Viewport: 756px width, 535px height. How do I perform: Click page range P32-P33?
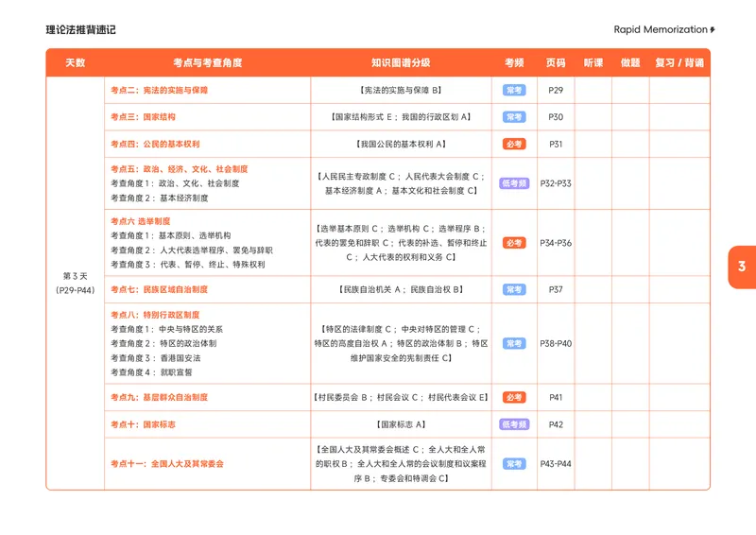556,183
